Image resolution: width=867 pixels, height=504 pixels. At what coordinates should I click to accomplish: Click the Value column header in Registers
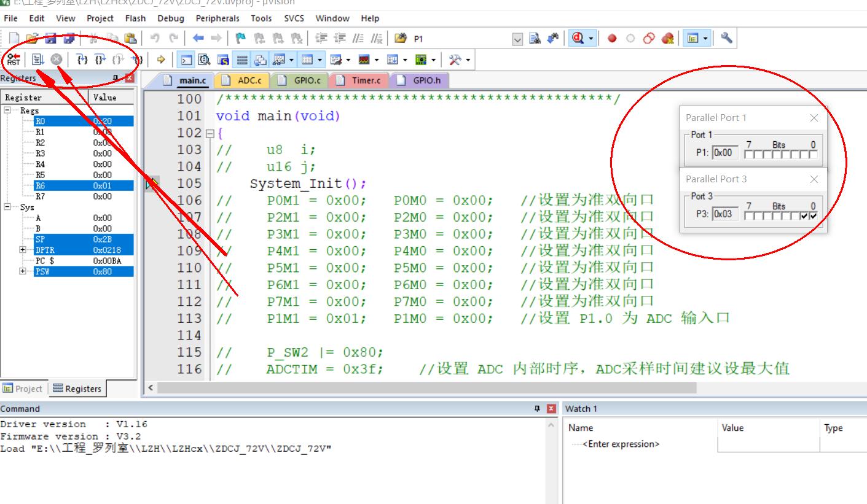[x=112, y=97]
